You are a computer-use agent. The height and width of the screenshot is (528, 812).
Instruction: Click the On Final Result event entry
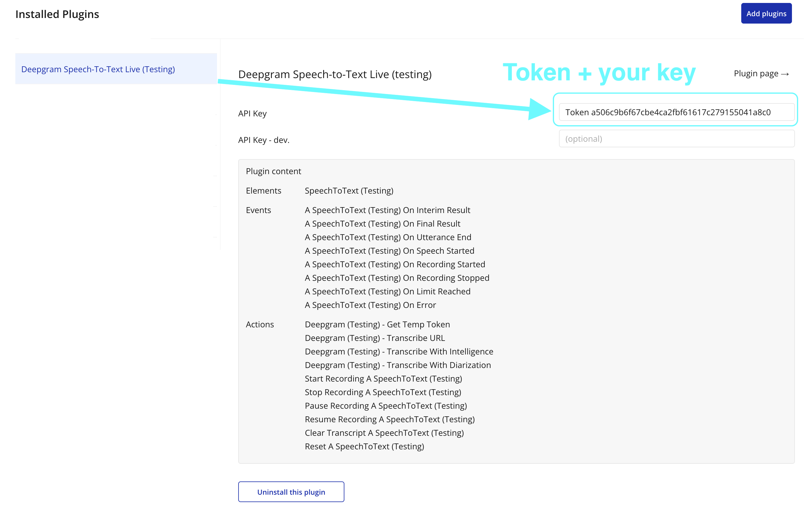pos(382,224)
